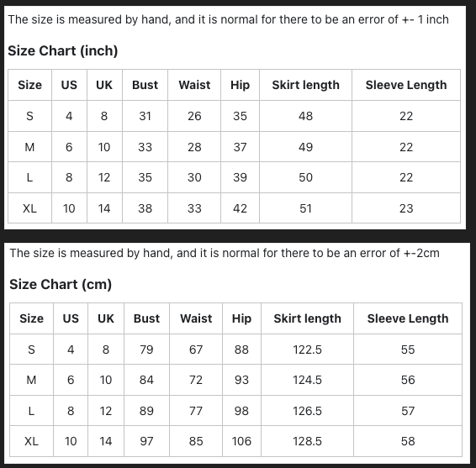Select the hip value 42 in inch table

(240, 208)
